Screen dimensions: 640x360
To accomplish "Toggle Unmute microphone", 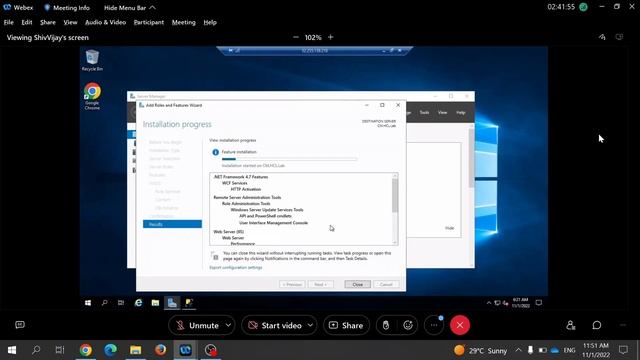I will pyautogui.click(x=198, y=325).
